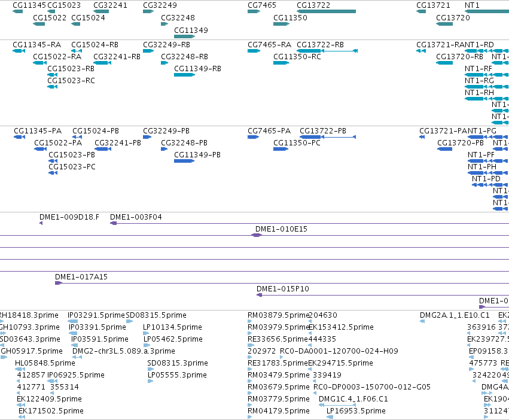Select protein NT1-PF
Viewport: 509px width, 420px height.
[x=487, y=161]
